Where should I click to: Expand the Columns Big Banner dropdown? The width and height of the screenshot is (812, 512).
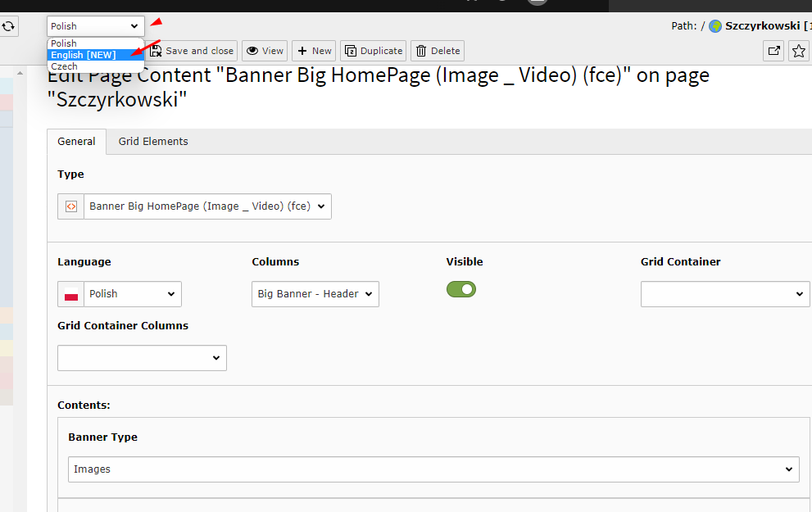point(315,294)
